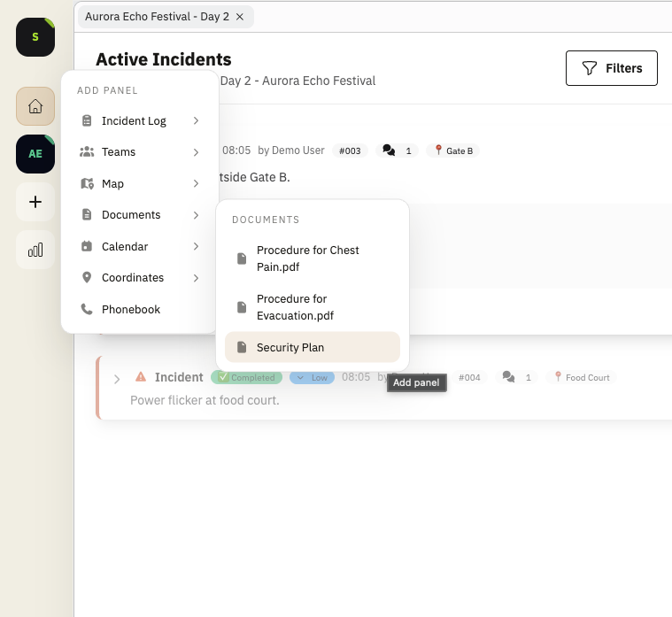Click the Phonebook phone icon
The width and height of the screenshot is (672, 617).
click(x=87, y=309)
